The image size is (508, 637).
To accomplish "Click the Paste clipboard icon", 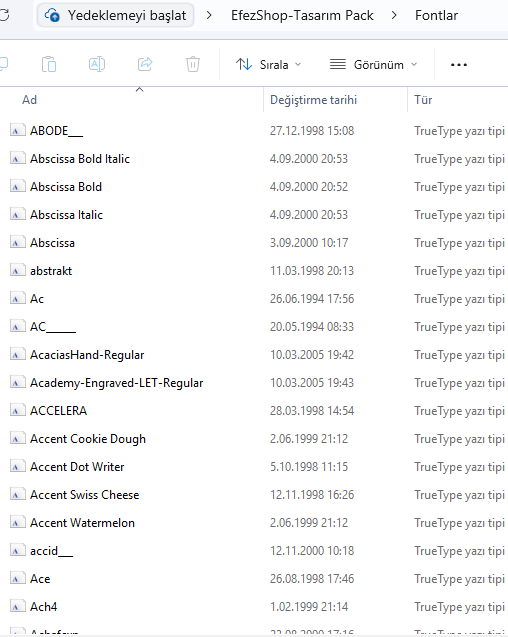I will click(49, 64).
